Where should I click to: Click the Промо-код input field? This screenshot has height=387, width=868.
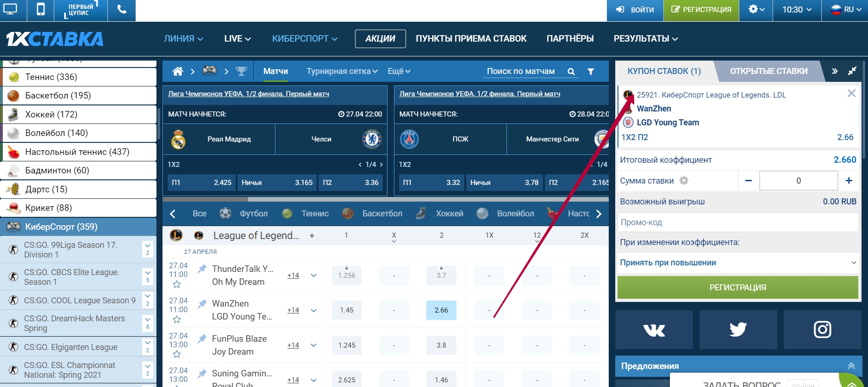[x=738, y=222]
